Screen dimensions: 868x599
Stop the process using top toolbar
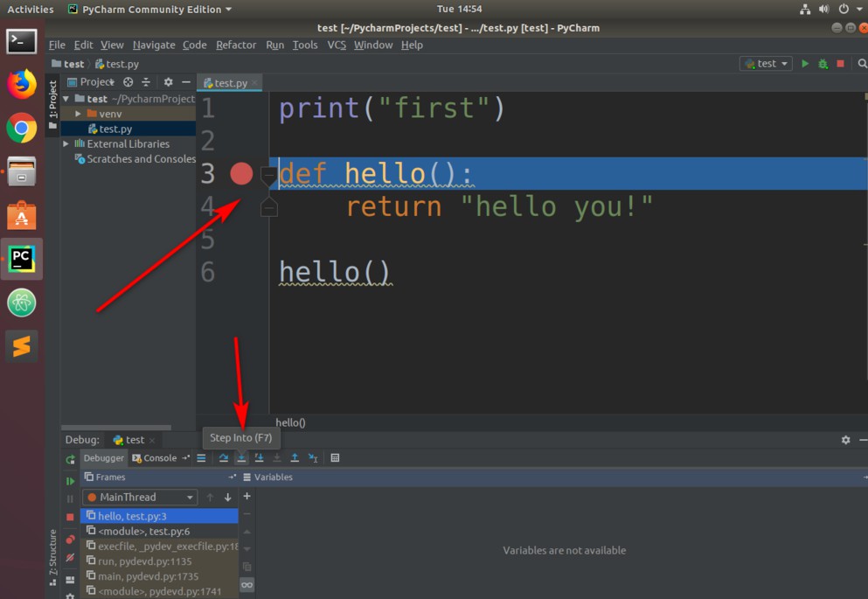[840, 64]
